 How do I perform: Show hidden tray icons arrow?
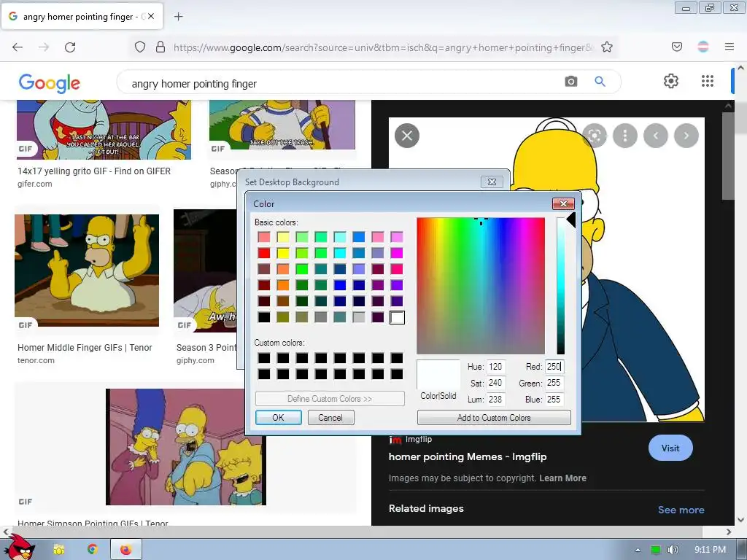click(x=638, y=550)
